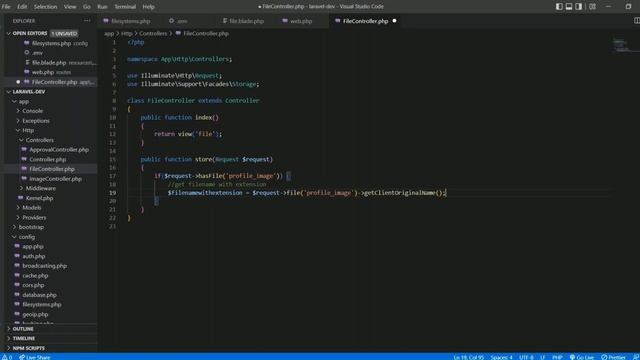Open ApprovalController.php in the file tree

(59, 150)
